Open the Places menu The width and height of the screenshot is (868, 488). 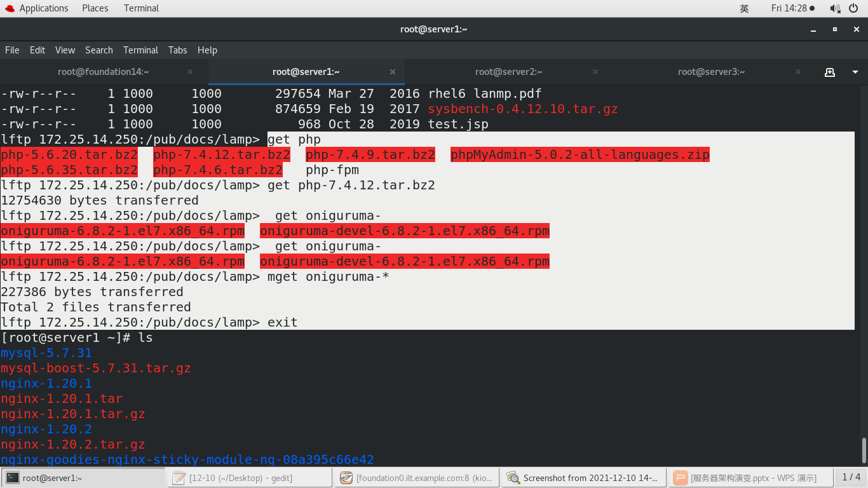(95, 8)
